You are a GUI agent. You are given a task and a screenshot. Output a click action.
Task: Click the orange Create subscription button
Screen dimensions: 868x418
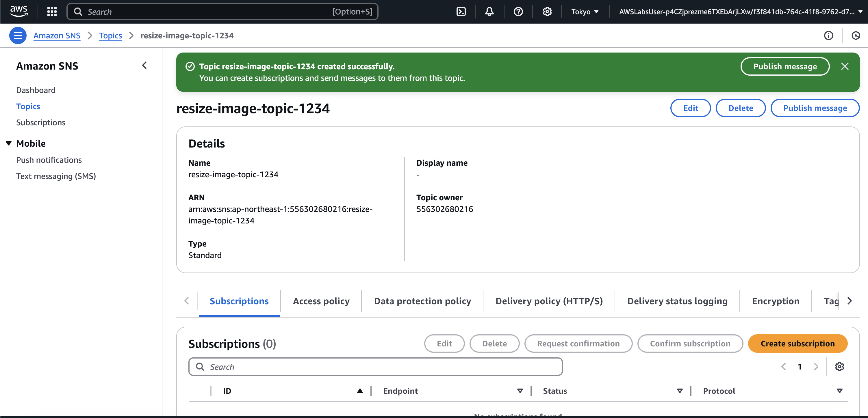797,343
